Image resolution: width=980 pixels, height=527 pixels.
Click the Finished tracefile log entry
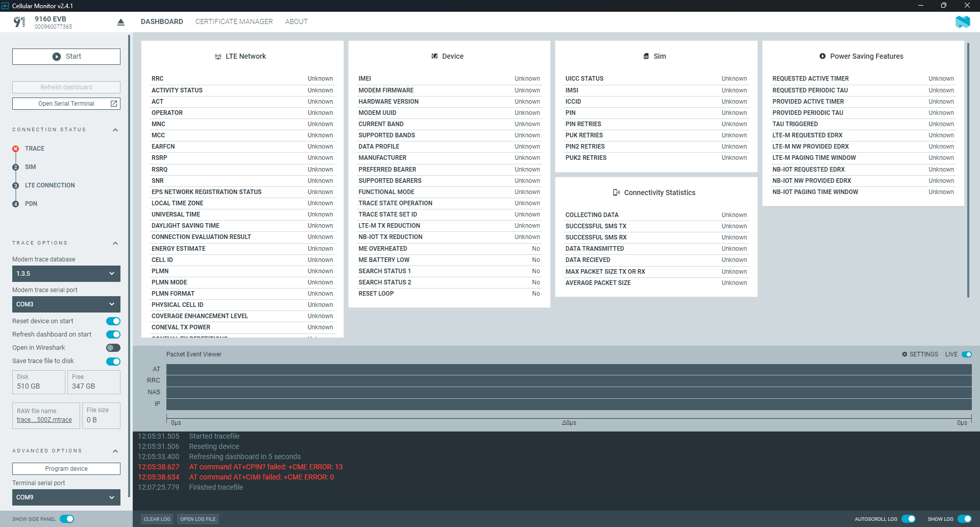click(x=190, y=487)
